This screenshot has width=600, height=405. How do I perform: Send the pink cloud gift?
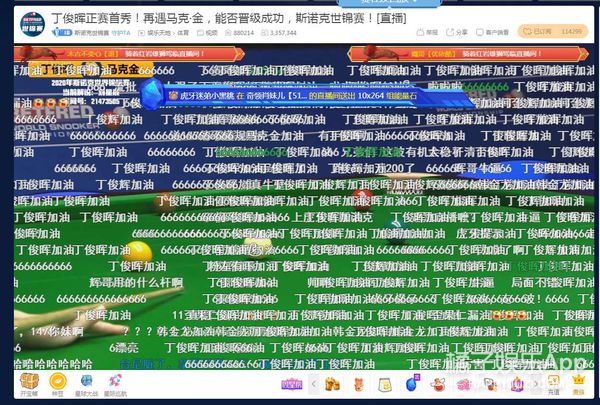click(x=463, y=384)
